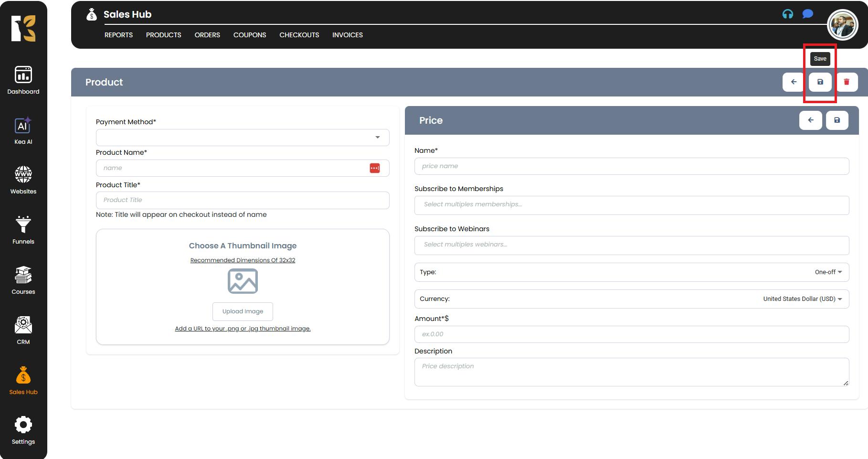
Task: Open the CRM section in sidebar
Action: [x=23, y=330]
